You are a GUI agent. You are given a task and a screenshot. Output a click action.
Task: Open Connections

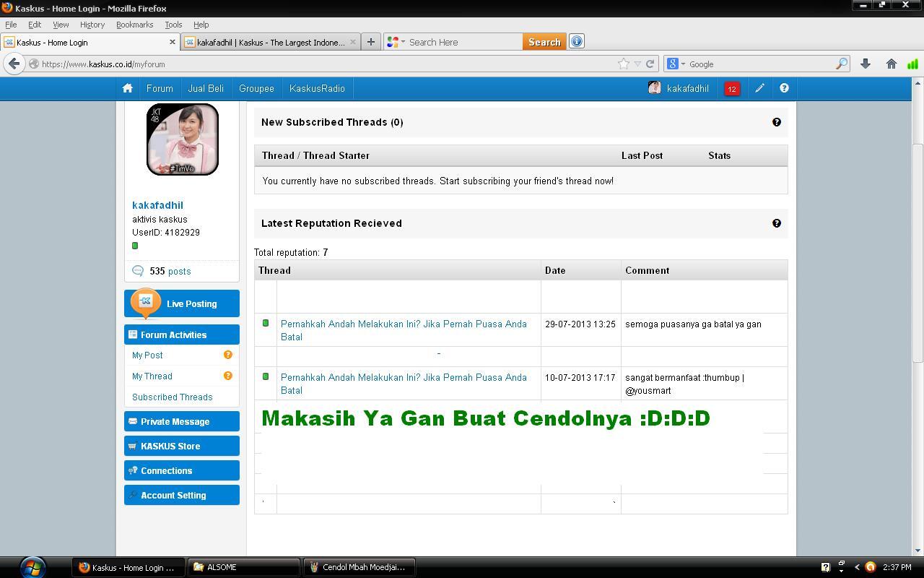(x=182, y=470)
